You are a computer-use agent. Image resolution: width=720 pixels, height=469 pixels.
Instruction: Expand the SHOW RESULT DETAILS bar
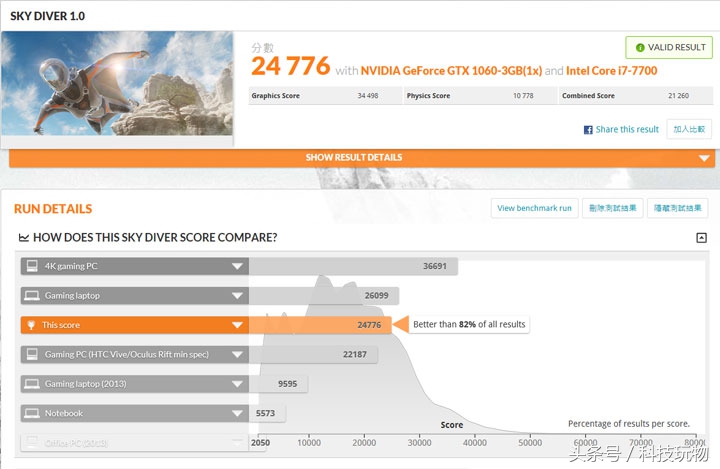pos(362,158)
